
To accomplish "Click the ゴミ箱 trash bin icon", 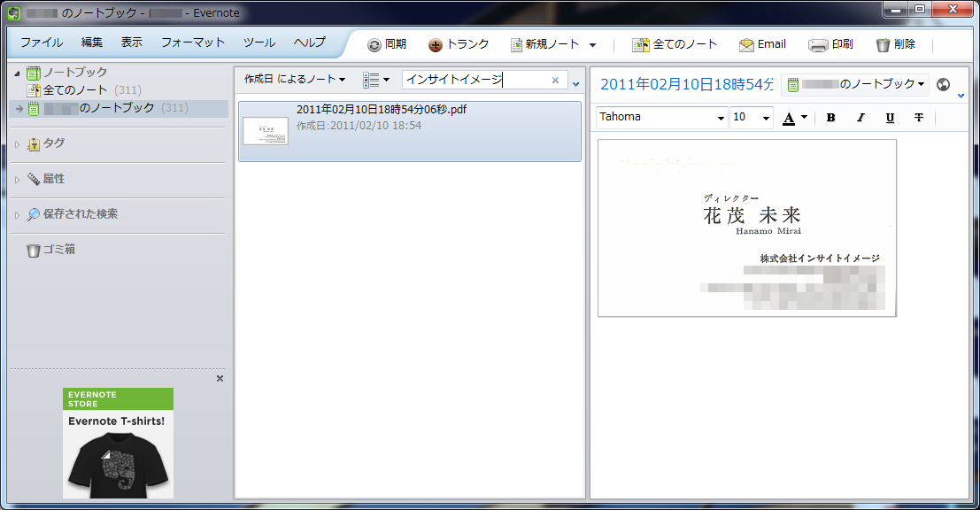I will [x=33, y=251].
